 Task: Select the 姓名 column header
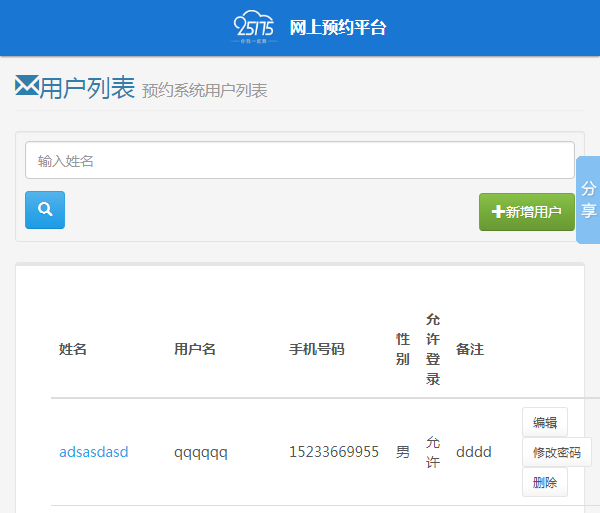click(x=73, y=349)
